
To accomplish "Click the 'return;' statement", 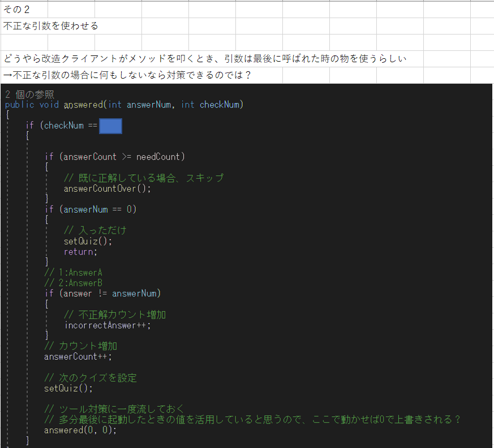I will tap(80, 252).
